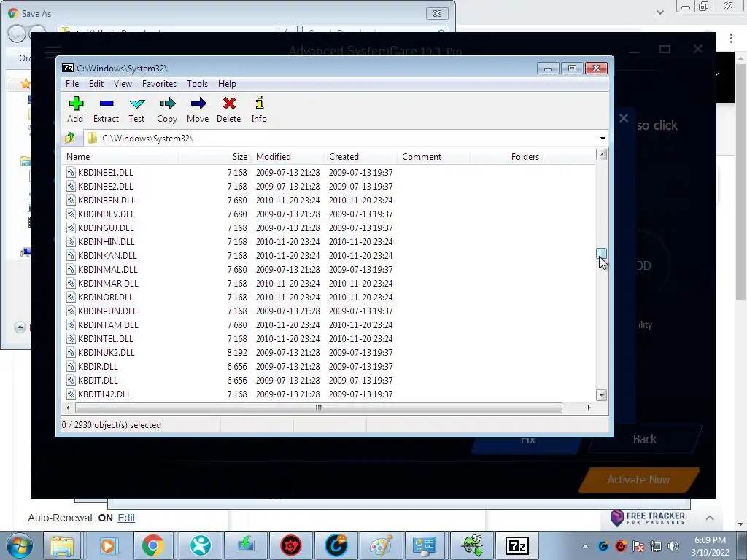This screenshot has width=747, height=560.
Task: Select the KBDINKAN.DLL file
Action: 108,255
